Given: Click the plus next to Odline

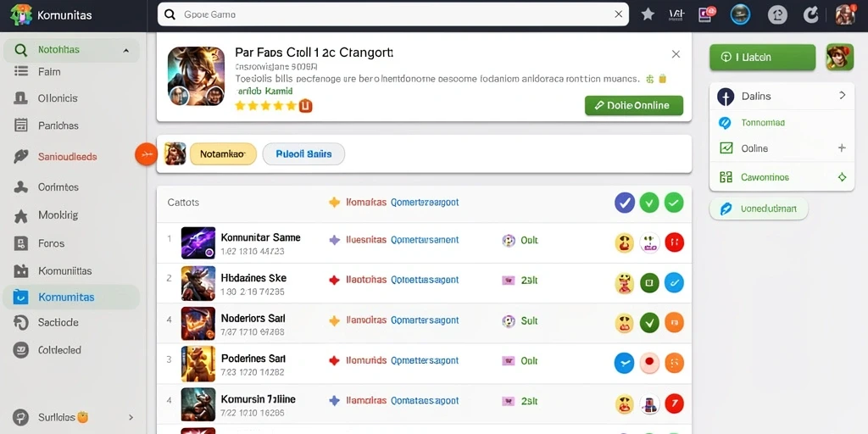Looking at the screenshot, I should [842, 148].
